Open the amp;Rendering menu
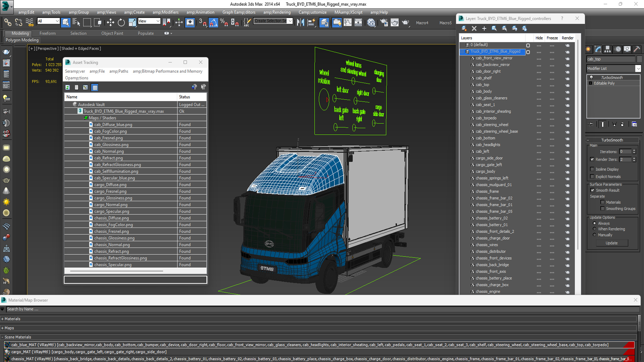The width and height of the screenshot is (644, 362). click(x=277, y=12)
